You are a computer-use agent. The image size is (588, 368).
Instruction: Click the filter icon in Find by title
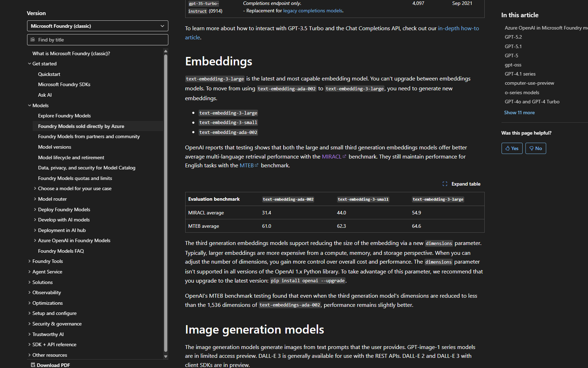coord(33,40)
